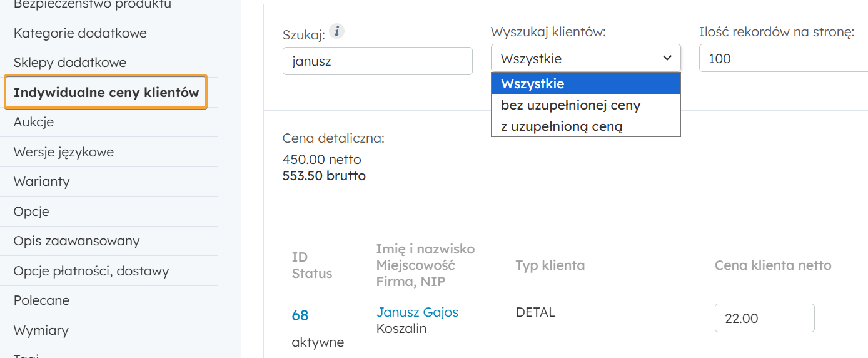This screenshot has height=358, width=868.
Task: Open the Kategorie dodatkowe sidebar section
Action: pyautogui.click(x=80, y=33)
